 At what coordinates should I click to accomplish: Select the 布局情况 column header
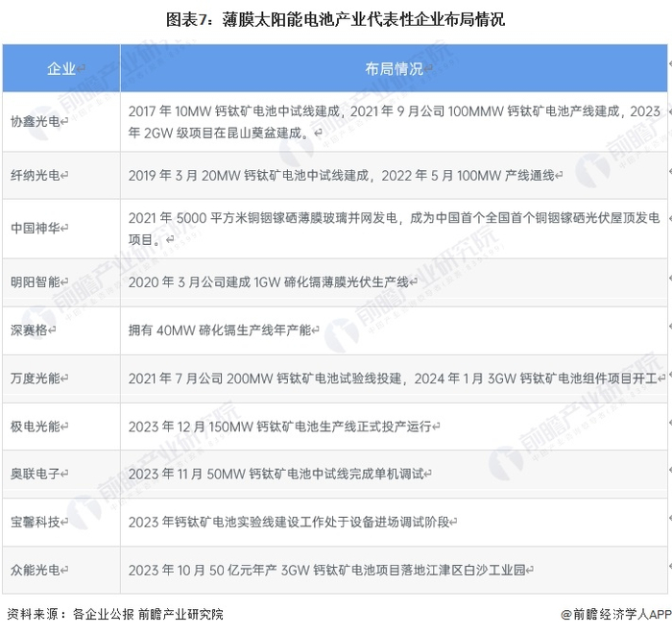(394, 68)
